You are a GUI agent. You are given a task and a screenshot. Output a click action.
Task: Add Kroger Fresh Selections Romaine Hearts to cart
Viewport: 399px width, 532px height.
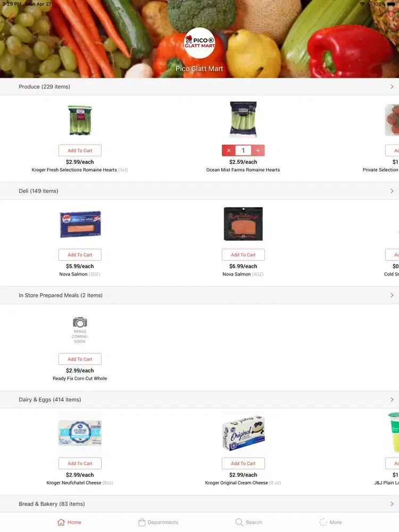pyautogui.click(x=80, y=151)
